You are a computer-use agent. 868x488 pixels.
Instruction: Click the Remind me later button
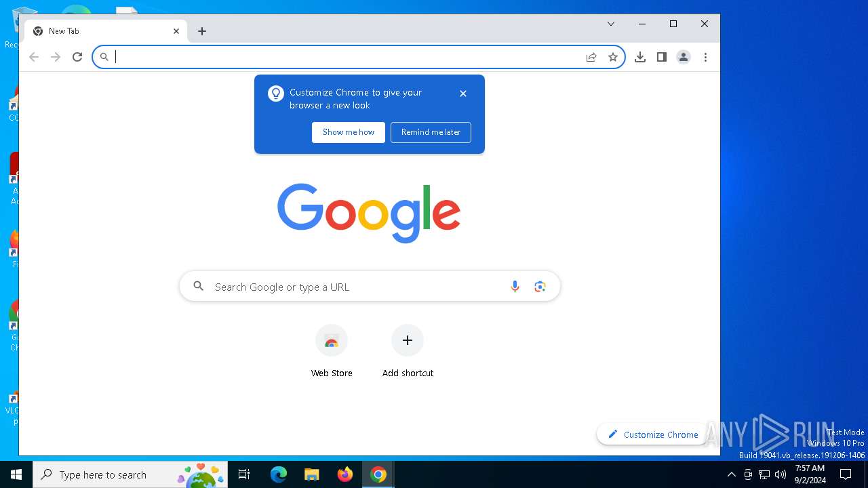(431, 132)
